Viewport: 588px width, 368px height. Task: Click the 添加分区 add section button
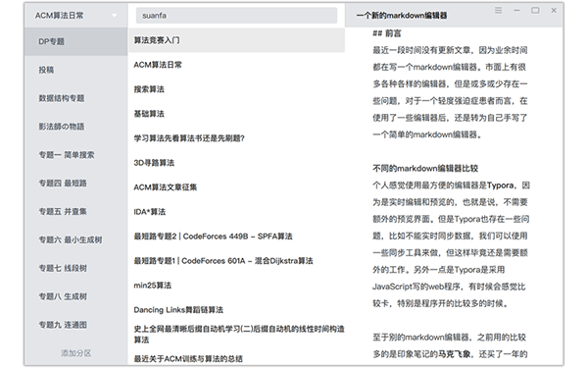[x=76, y=353]
